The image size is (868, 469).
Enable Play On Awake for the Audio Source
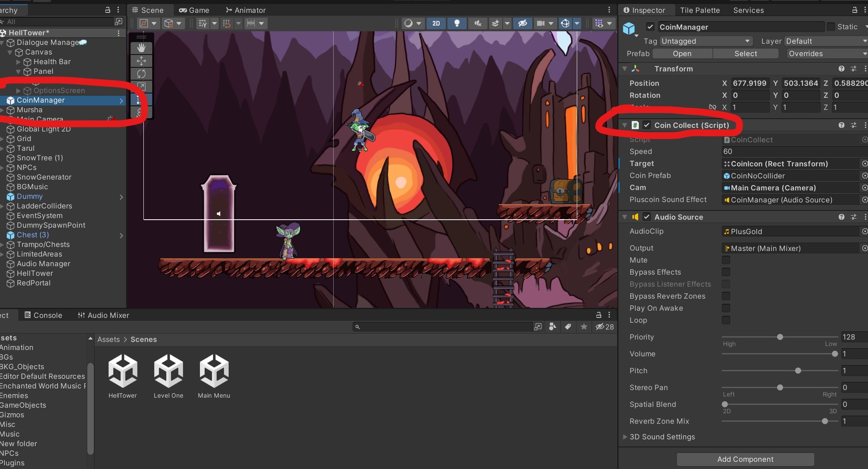tap(726, 308)
